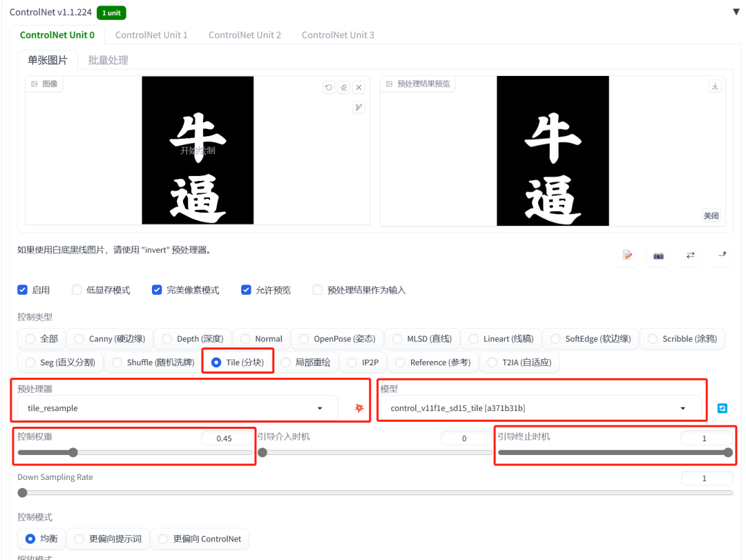The width and height of the screenshot is (746, 560).
Task: Switch to ControlNet Unit 1 tab
Action: click(x=151, y=35)
